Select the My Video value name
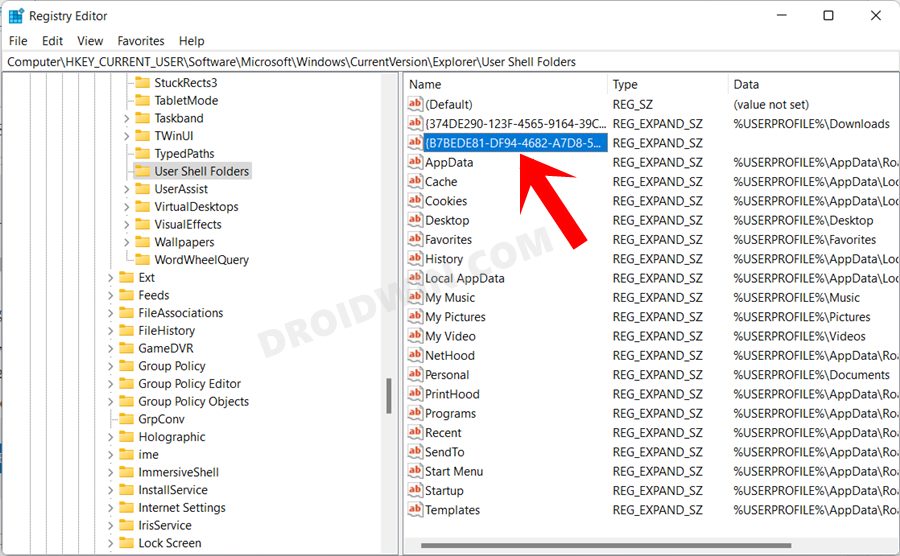The width and height of the screenshot is (900, 556). tap(450, 336)
